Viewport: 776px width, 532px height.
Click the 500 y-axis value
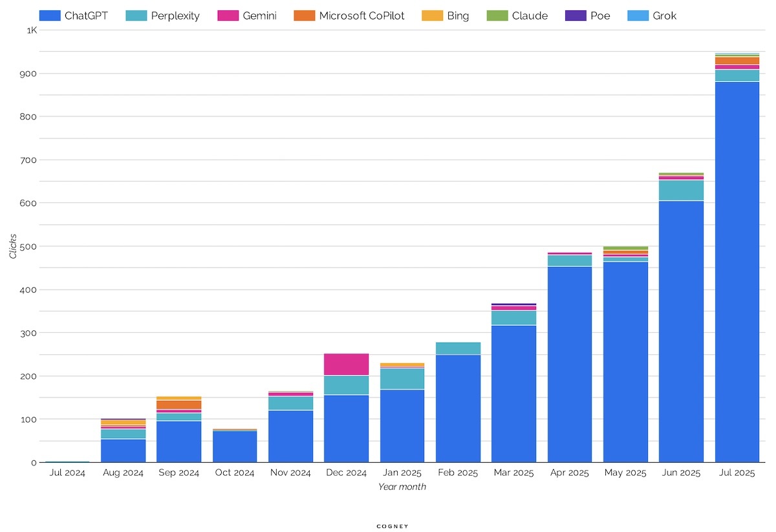[29, 246]
